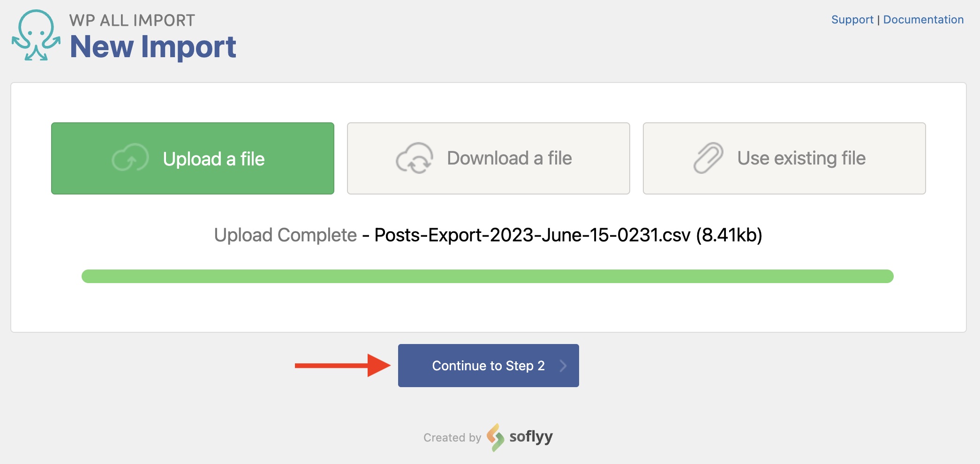Screen dimensions: 980x464
Task: Select the "Upload a file" option
Action: pyautogui.click(x=214, y=159)
